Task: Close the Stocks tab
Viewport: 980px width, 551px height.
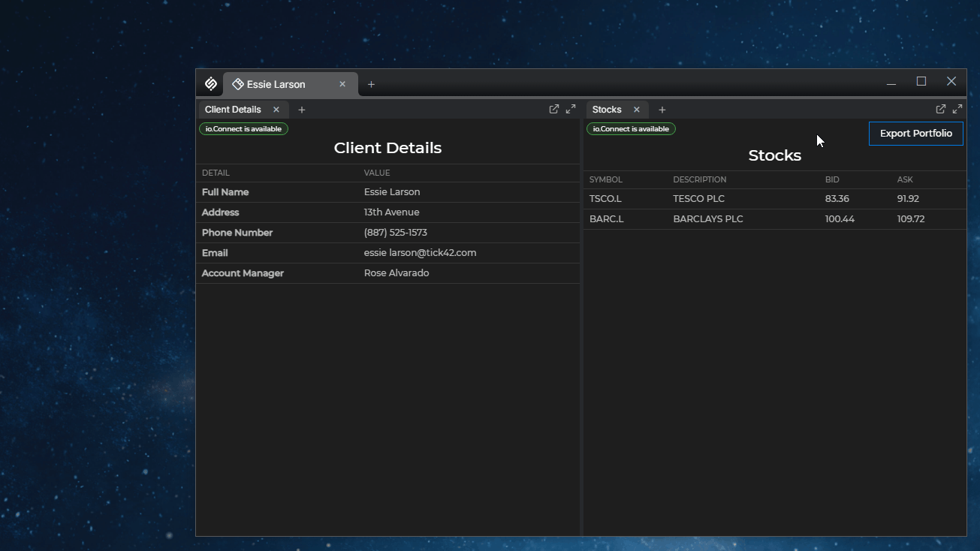Action: coord(637,110)
